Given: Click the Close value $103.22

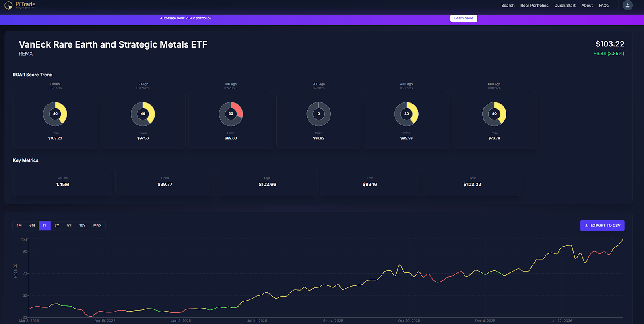Looking at the screenshot, I should coord(472,185).
